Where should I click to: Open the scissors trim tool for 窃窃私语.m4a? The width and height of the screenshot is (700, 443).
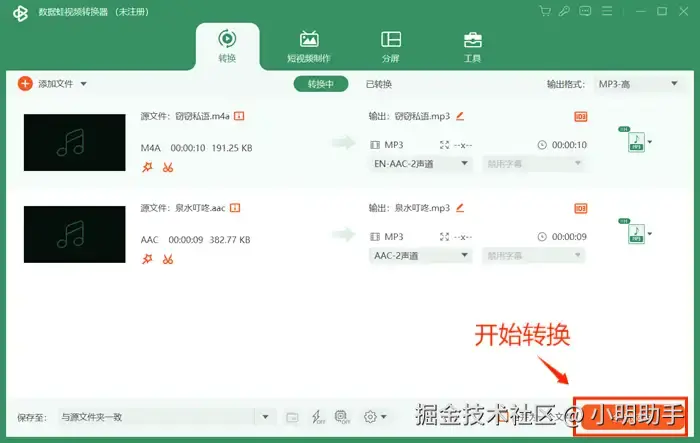tap(168, 167)
